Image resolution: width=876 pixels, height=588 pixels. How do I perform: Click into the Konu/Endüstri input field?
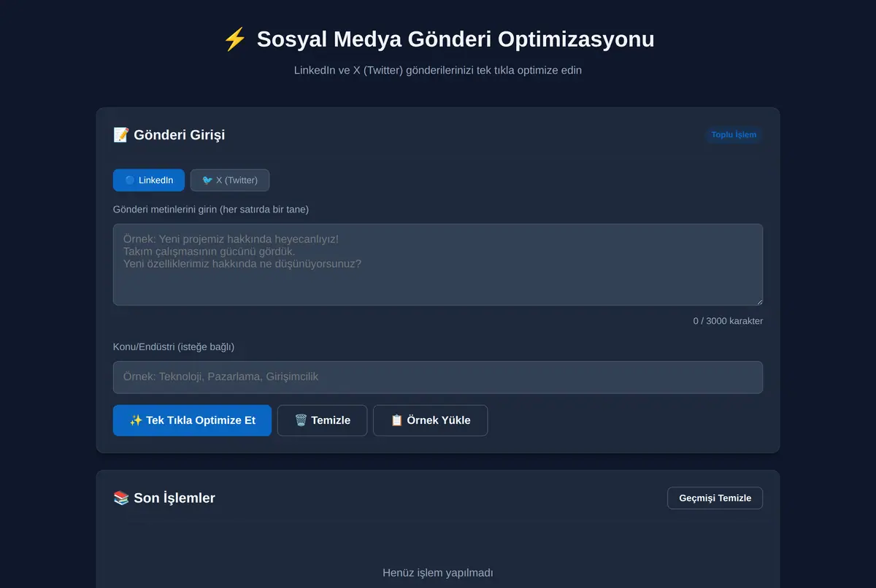tap(438, 377)
